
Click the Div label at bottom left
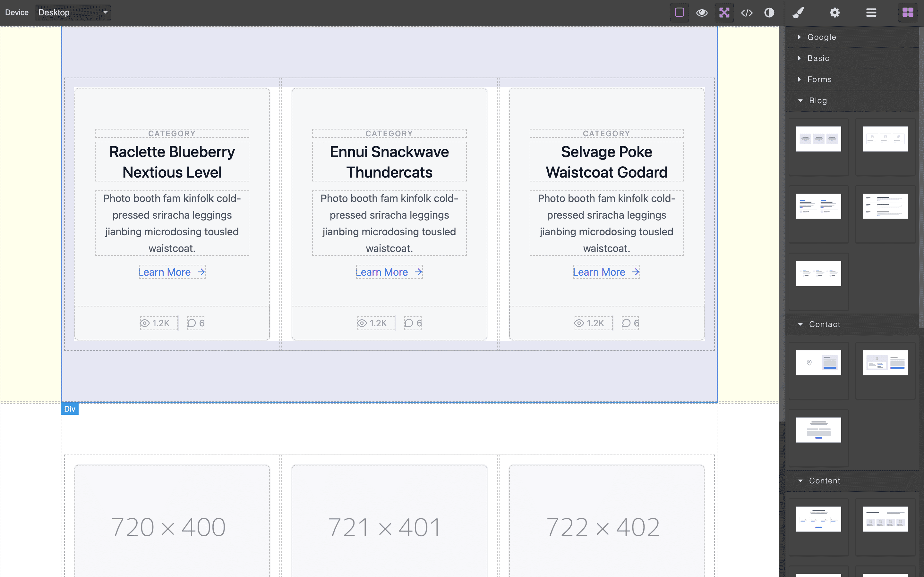[70, 408]
